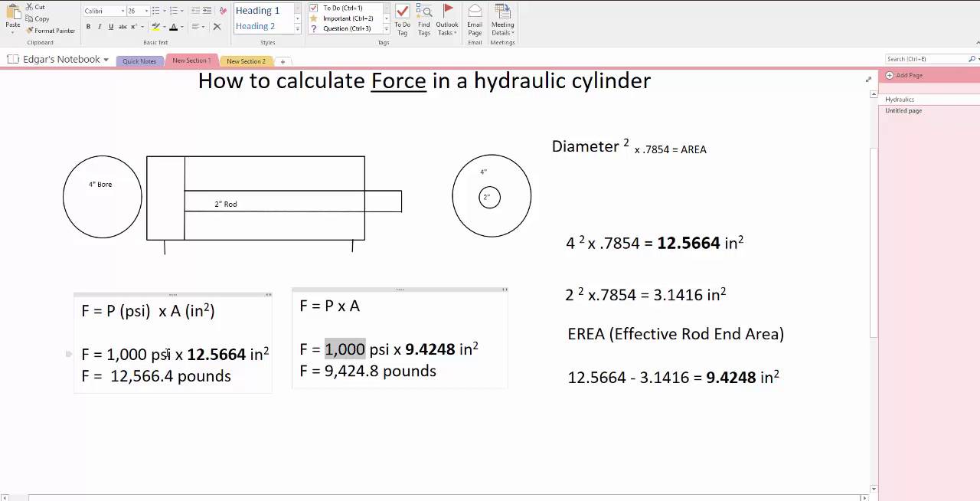Click the highlighted '1,000' value
The height and width of the screenshot is (501, 980).
pos(345,349)
